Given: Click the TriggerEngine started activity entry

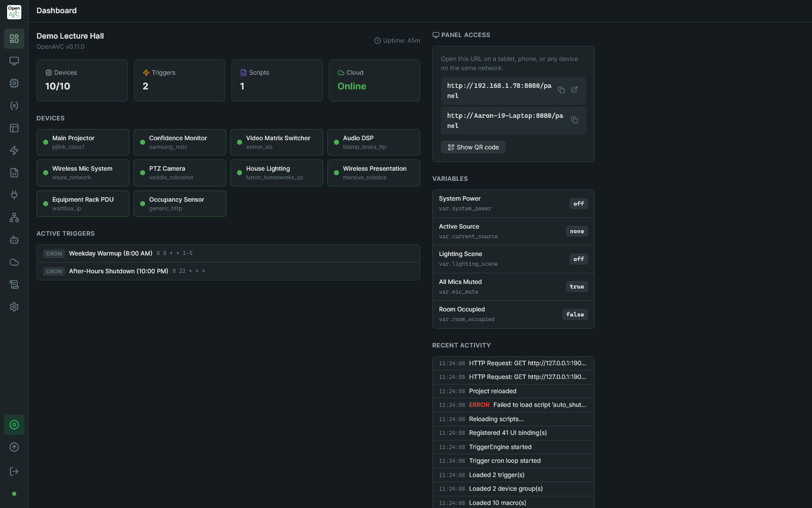Looking at the screenshot, I should (513, 447).
